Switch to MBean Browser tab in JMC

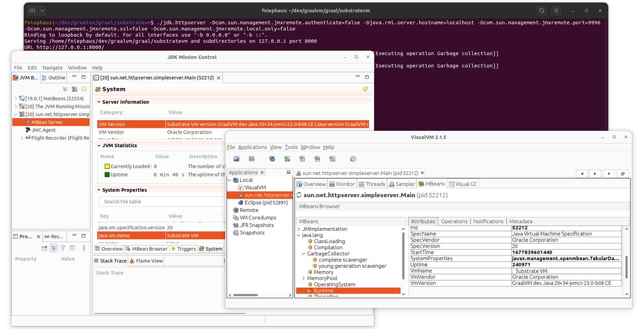coord(147,249)
